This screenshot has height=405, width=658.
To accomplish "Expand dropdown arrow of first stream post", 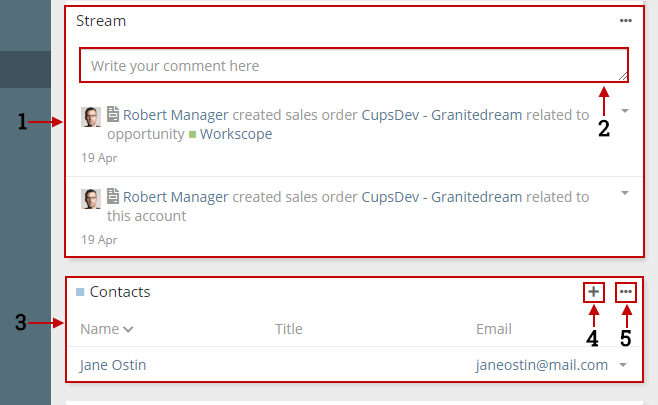I will pyautogui.click(x=625, y=111).
